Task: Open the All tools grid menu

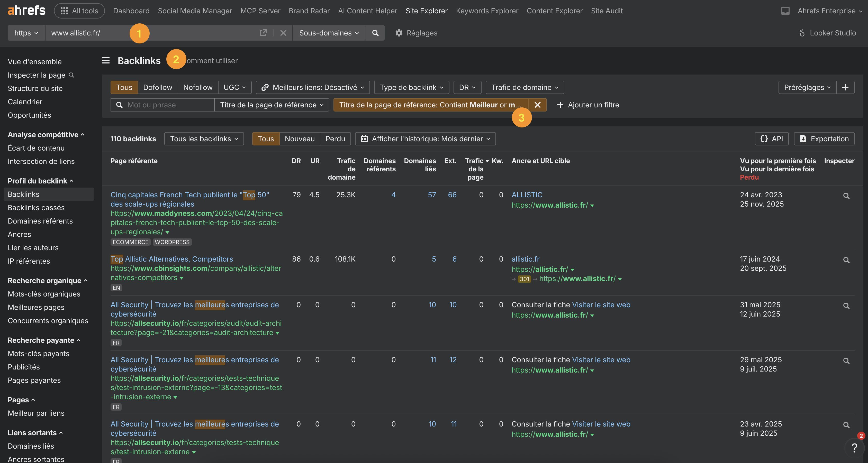Action: [79, 11]
